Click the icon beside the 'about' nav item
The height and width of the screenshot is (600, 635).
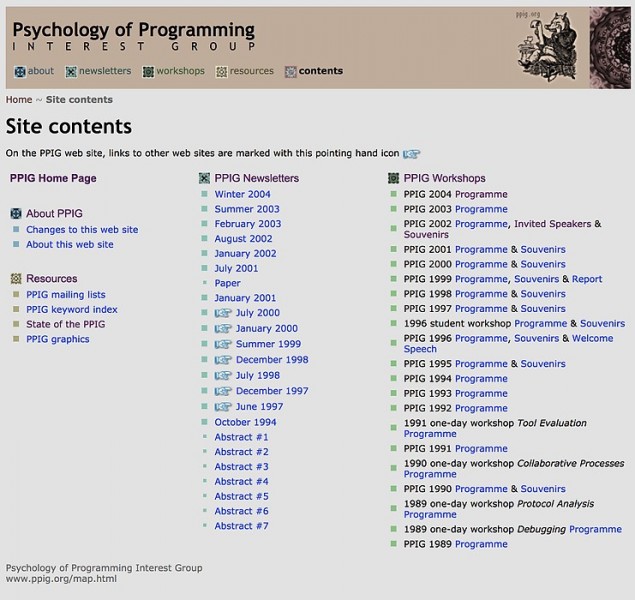pyautogui.click(x=19, y=71)
